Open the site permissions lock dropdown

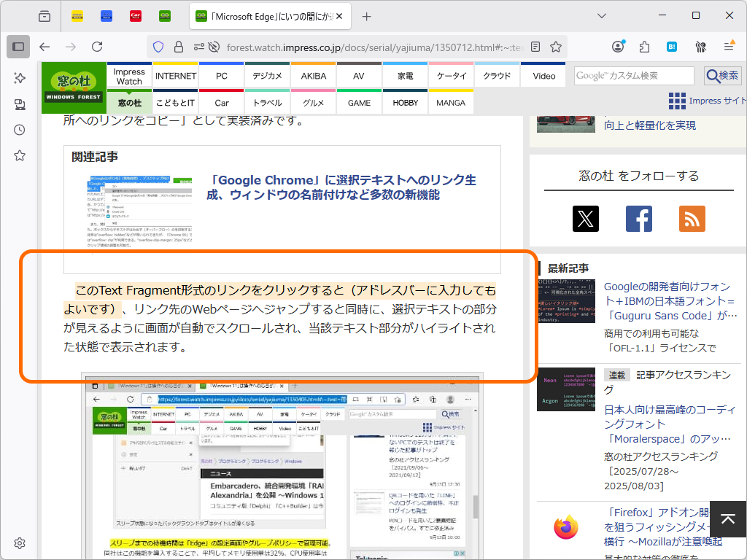179,45
